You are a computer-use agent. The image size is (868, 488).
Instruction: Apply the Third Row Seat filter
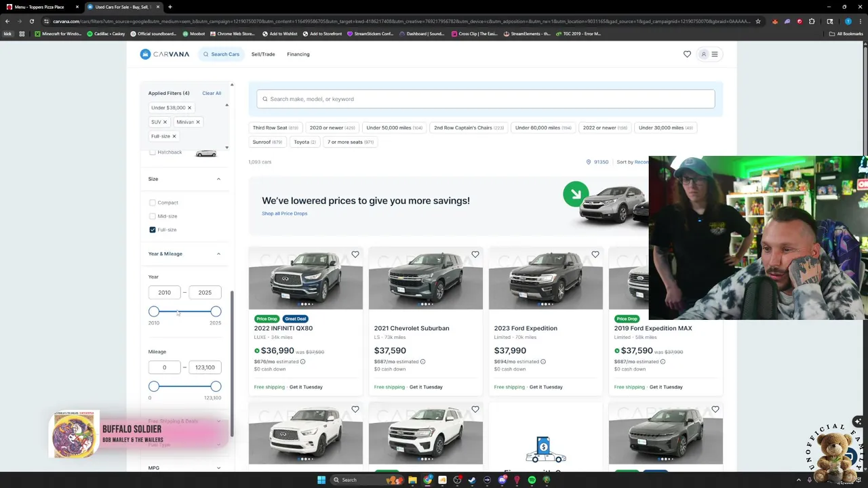(x=275, y=127)
